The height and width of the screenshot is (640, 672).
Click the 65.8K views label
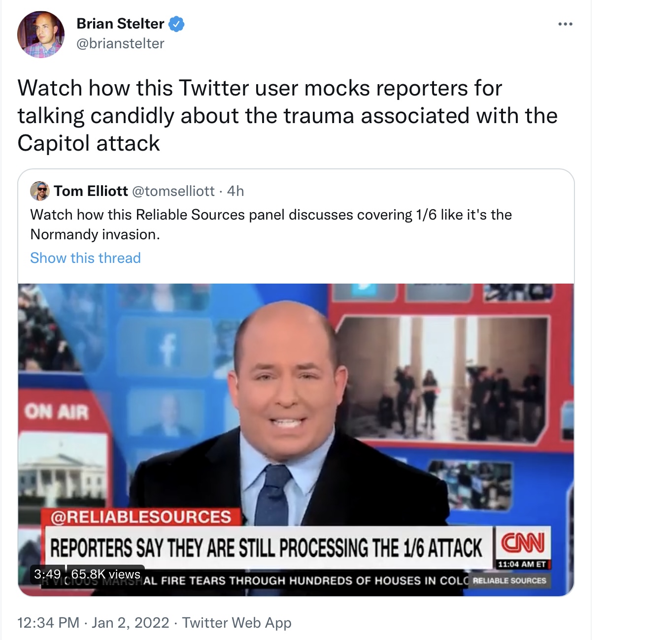pos(105,574)
